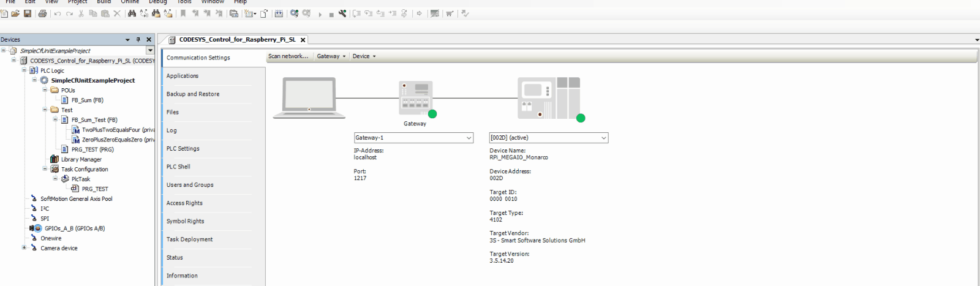Open the Project menu
The width and height of the screenshot is (980, 286).
pyautogui.click(x=77, y=2)
